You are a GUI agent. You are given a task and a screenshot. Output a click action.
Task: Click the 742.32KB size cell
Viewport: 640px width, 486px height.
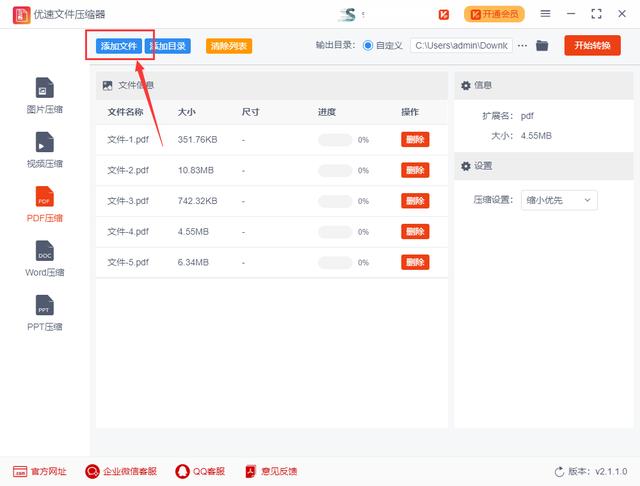(197, 201)
